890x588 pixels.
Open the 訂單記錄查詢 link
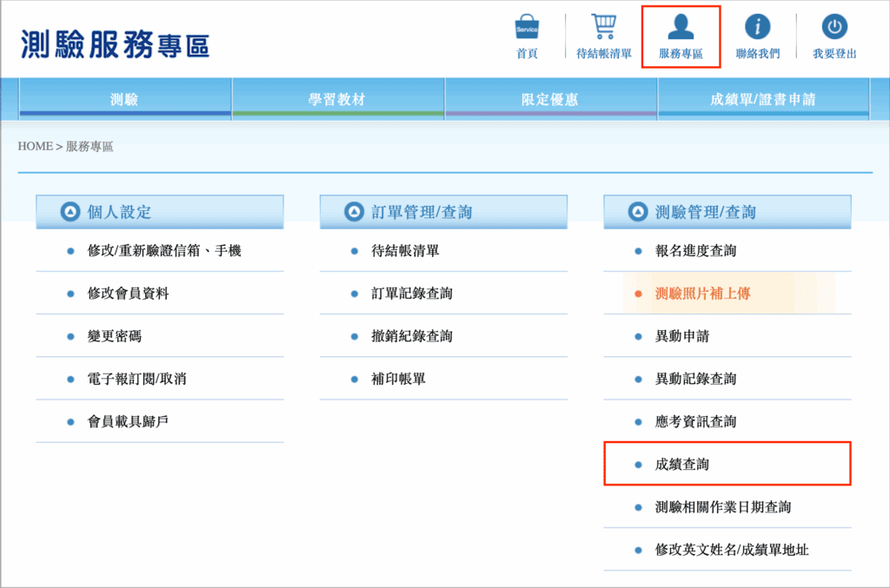(412, 294)
